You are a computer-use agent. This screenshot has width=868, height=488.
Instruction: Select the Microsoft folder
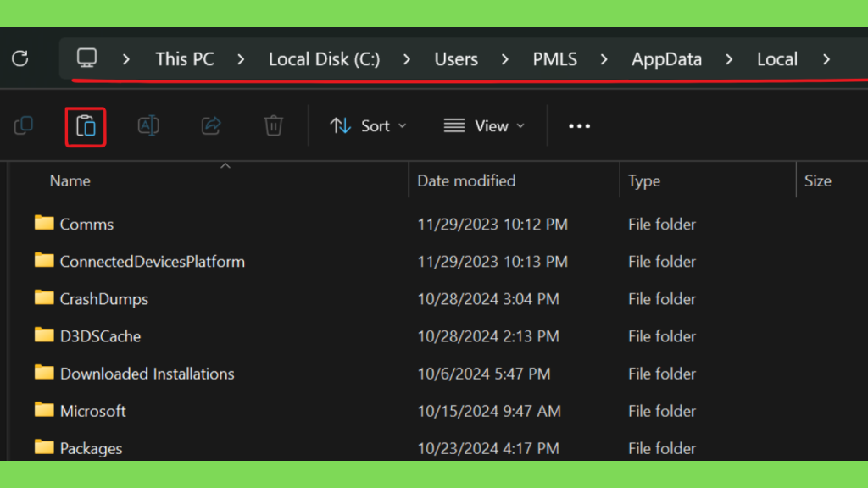click(x=93, y=411)
